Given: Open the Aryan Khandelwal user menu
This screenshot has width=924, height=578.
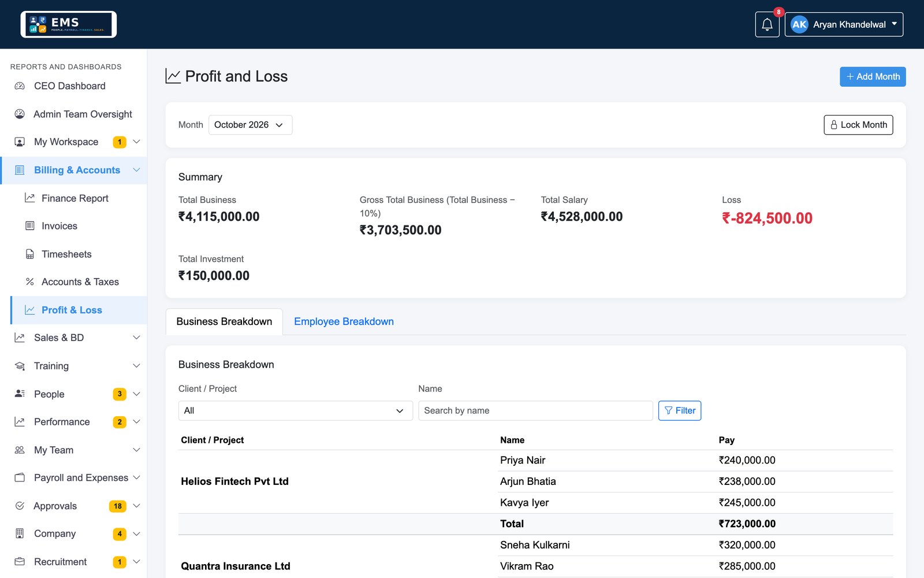Looking at the screenshot, I should 844,24.
